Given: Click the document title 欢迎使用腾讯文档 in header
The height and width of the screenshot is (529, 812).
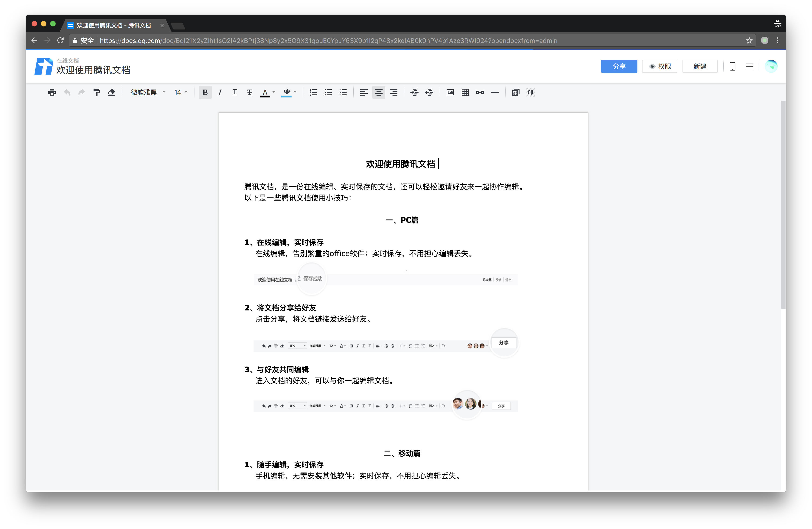Looking at the screenshot, I should (x=93, y=70).
